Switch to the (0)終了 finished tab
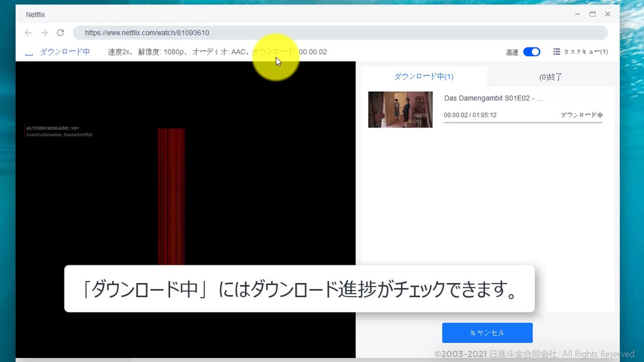 (550, 76)
